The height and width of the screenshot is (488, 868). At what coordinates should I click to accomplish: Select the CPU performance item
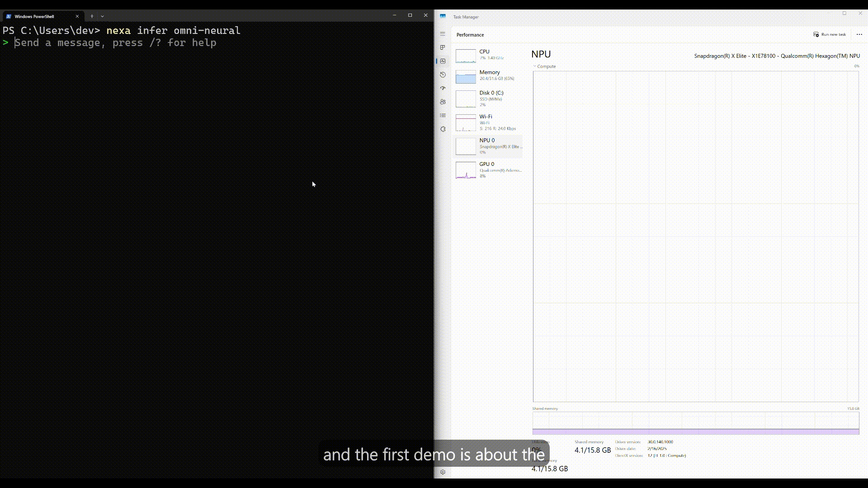(x=488, y=55)
